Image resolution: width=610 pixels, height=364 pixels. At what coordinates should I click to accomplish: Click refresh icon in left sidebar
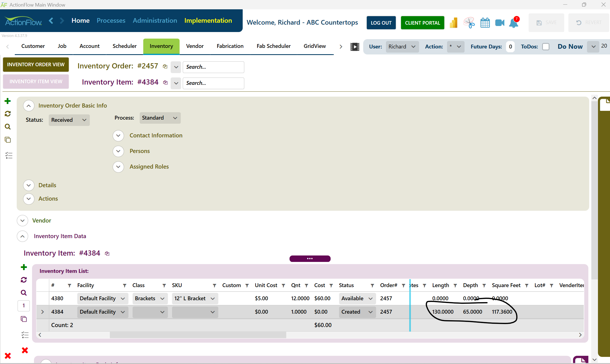pos(8,114)
